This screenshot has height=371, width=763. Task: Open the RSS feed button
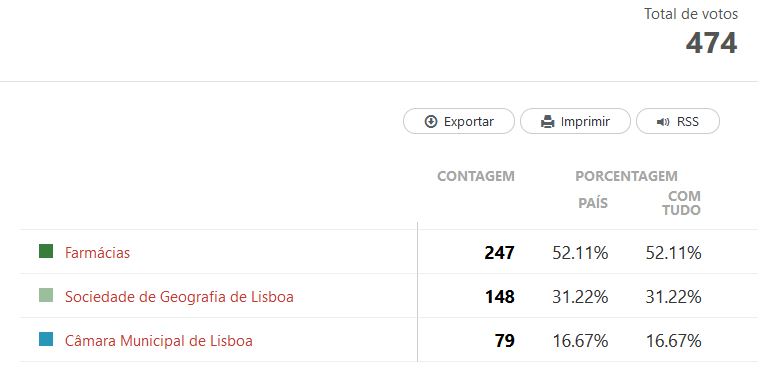[678, 121]
